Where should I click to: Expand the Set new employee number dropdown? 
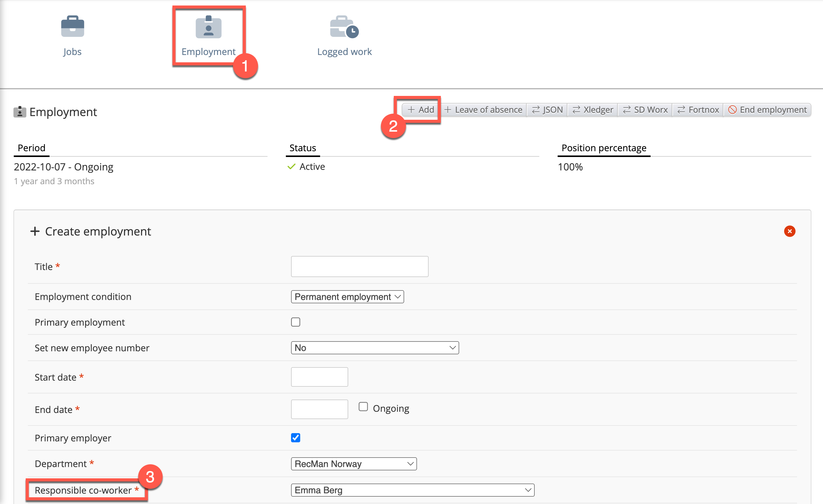375,348
